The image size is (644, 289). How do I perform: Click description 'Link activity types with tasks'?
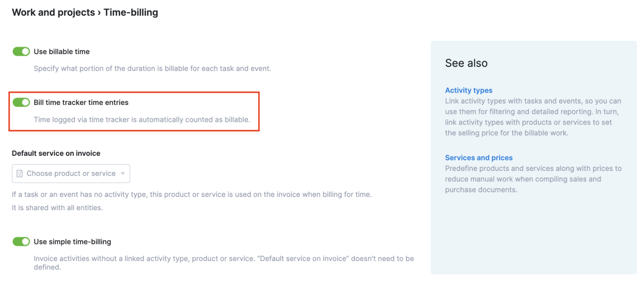click(x=533, y=117)
